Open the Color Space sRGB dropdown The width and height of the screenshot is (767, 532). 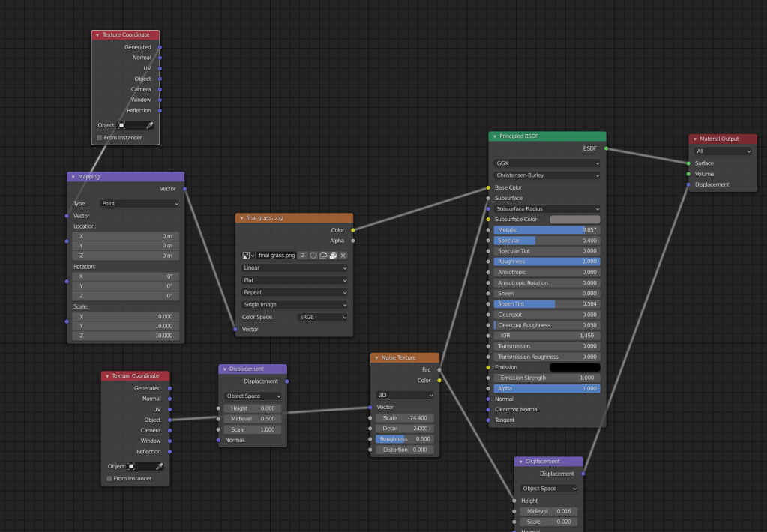tap(322, 317)
